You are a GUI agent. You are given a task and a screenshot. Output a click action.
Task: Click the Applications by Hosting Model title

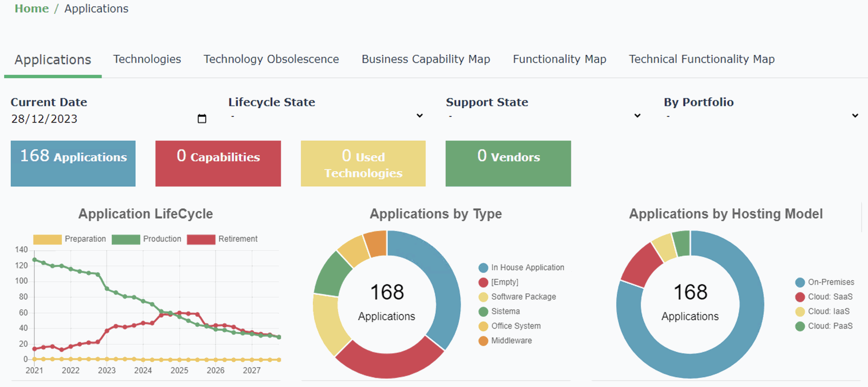pos(726,214)
